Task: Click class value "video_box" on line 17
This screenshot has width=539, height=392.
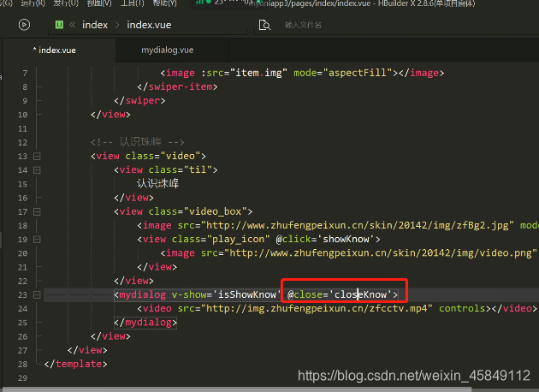Action: click(x=216, y=211)
